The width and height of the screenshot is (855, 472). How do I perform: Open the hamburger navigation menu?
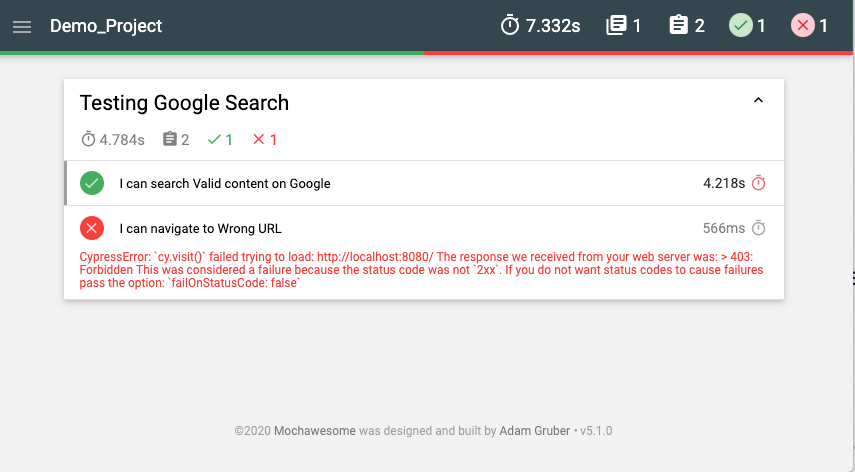click(x=22, y=26)
